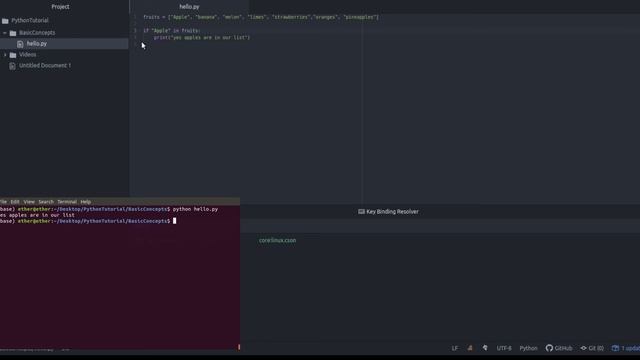Click the fruits list code on line 1
The width and height of the screenshot is (640, 360).
261,17
